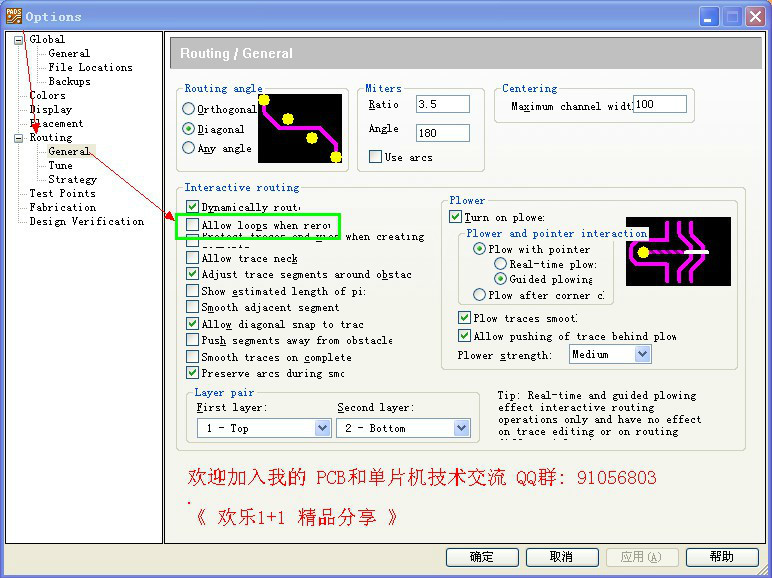Select Guided plowing option
The width and height of the screenshot is (772, 578).
500,279
